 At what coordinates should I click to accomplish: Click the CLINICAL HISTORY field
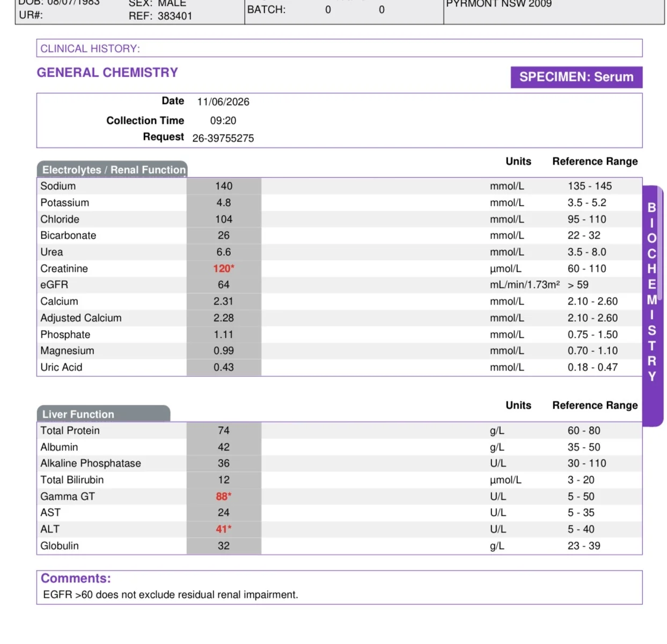[339, 48]
